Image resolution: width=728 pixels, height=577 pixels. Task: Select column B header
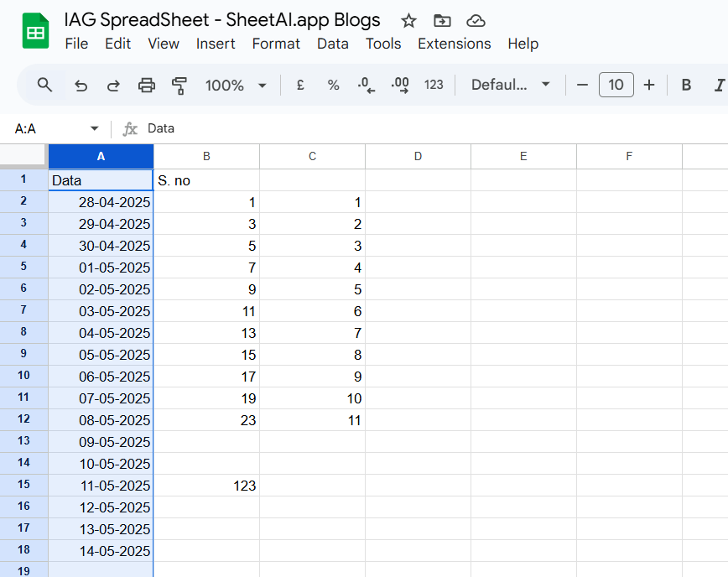[x=206, y=157]
